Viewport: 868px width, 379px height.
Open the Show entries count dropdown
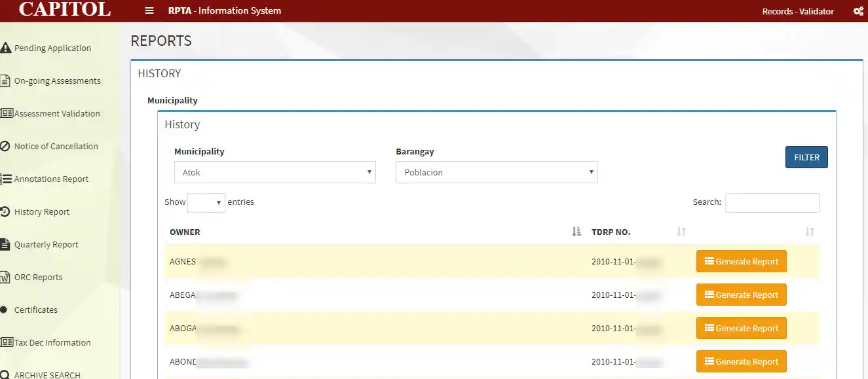pos(206,202)
